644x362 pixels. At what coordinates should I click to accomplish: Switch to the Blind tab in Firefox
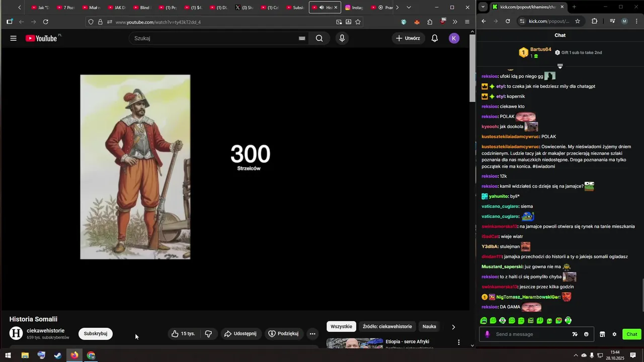141,8
